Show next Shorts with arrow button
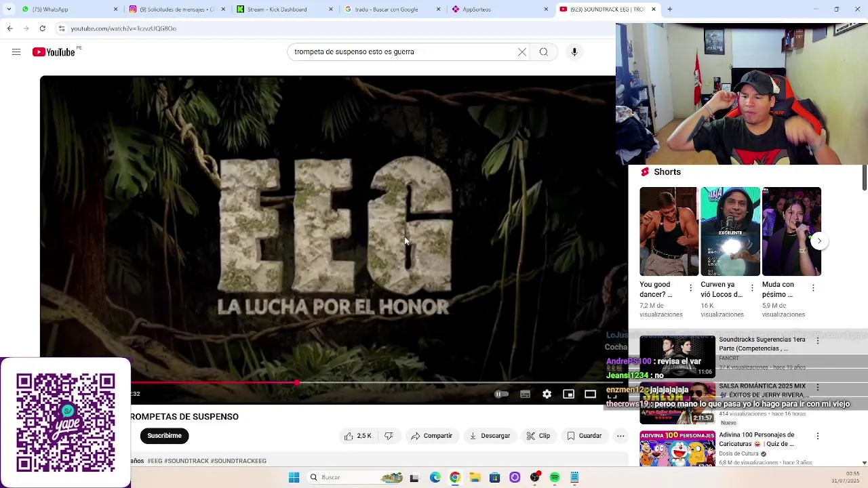This screenshot has height=488, width=868. (x=819, y=241)
